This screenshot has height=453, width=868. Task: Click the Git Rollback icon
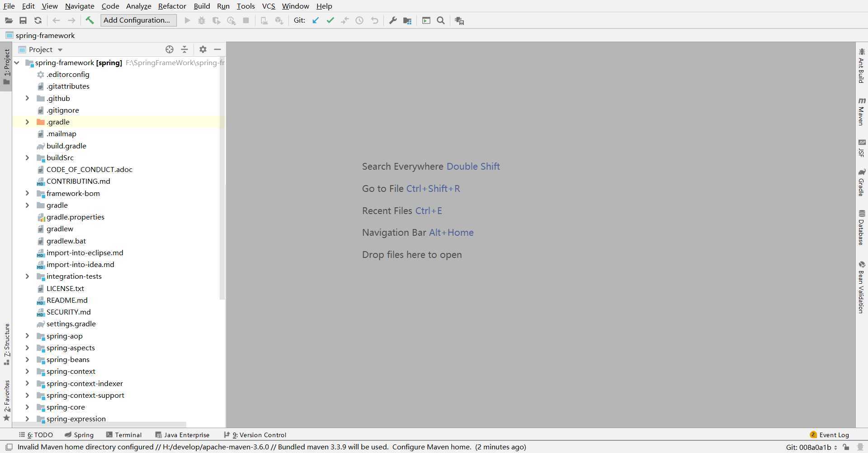[374, 20]
